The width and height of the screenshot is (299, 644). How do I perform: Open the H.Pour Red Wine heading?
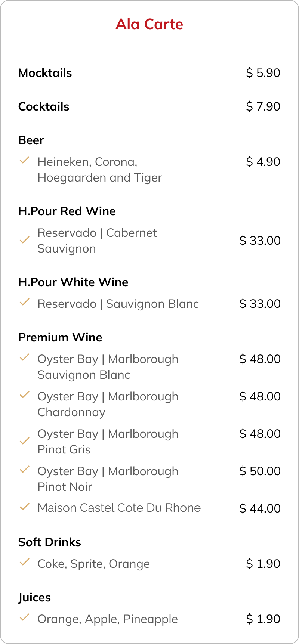pos(67,211)
